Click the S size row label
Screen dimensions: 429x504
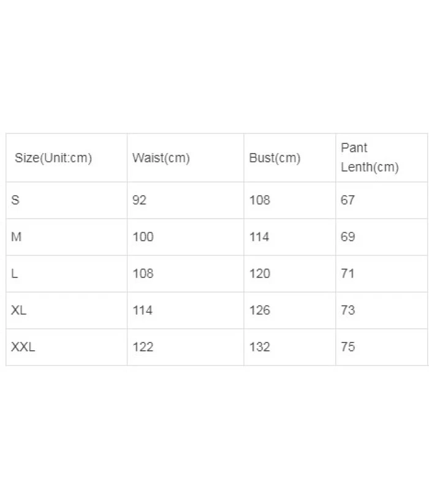point(15,200)
